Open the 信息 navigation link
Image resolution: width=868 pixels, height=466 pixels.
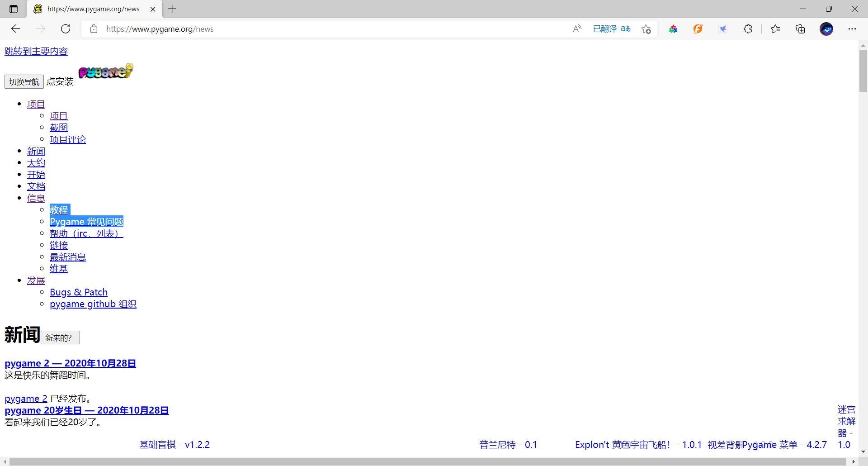click(36, 198)
